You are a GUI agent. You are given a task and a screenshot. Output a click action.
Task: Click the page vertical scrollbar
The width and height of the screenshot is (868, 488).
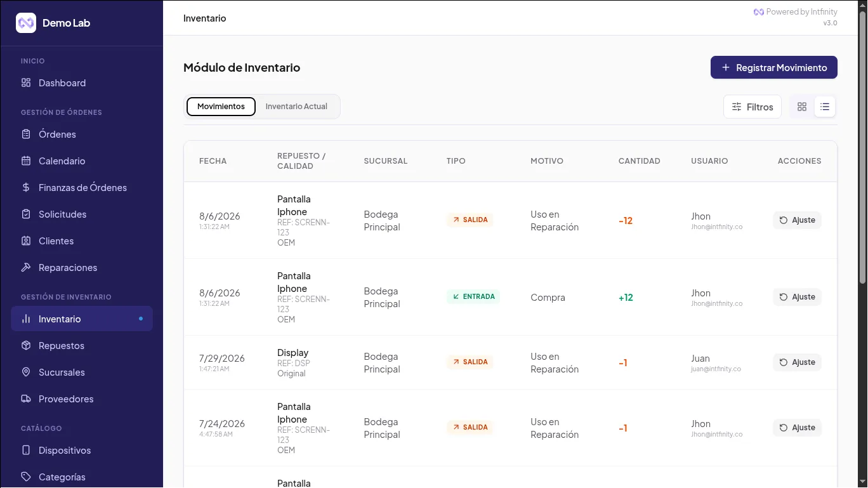click(x=862, y=148)
